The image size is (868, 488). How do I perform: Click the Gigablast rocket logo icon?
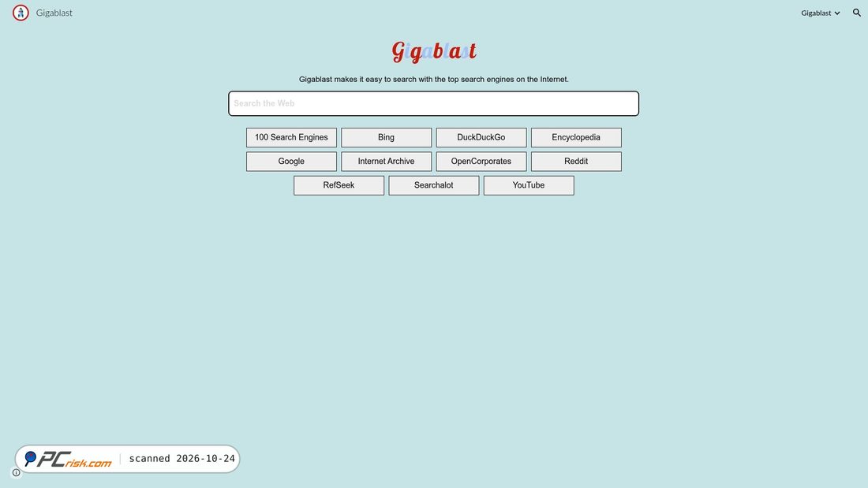(21, 13)
